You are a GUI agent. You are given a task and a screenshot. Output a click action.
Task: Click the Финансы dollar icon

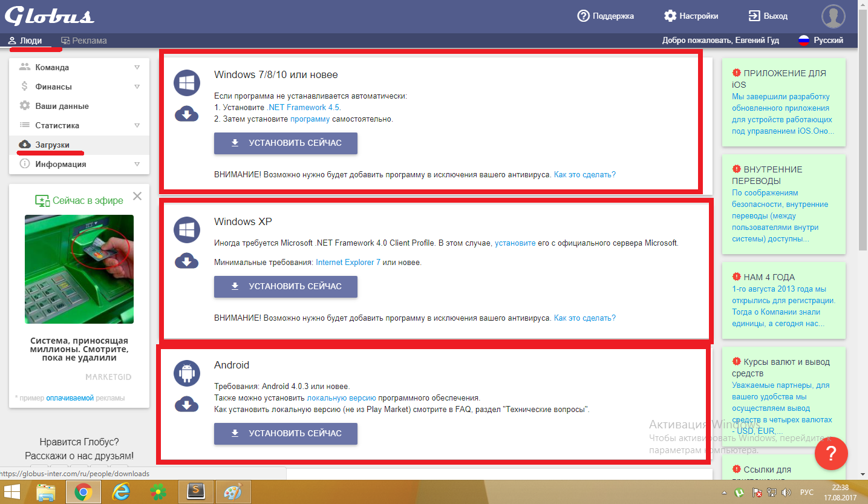tap(25, 87)
